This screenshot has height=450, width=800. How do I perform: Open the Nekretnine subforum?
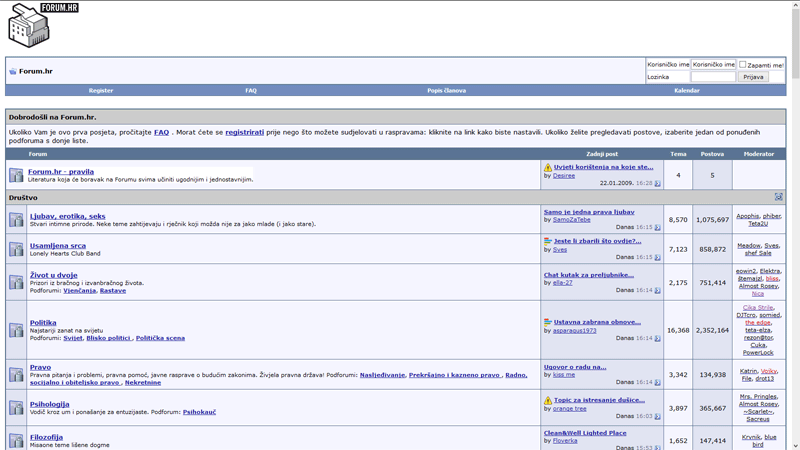pyautogui.click(x=143, y=382)
